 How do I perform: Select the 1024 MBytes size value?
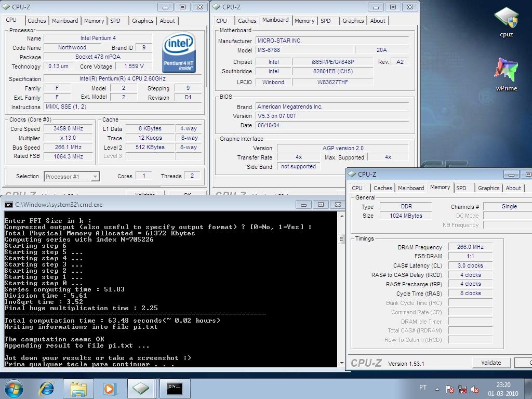tap(406, 216)
